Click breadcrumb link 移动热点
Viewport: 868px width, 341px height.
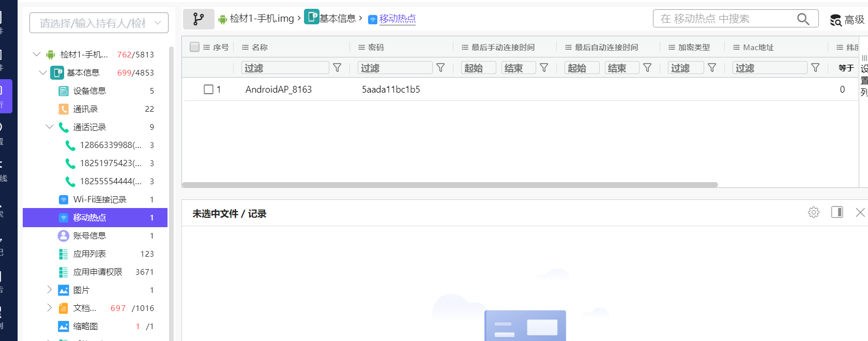click(x=398, y=19)
